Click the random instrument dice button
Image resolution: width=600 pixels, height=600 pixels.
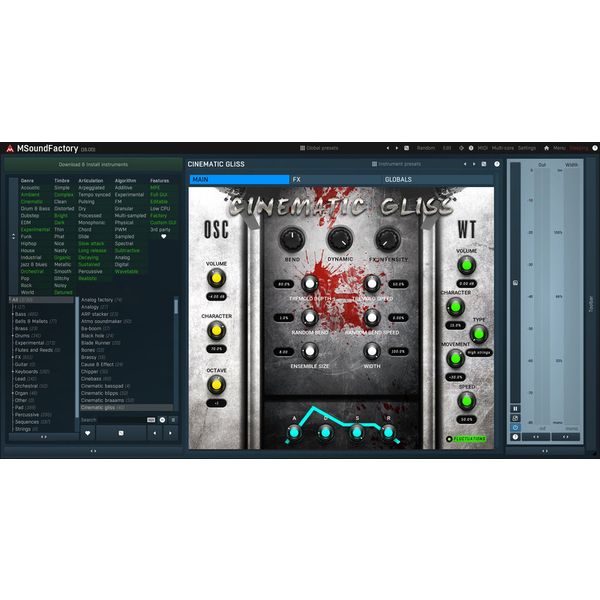coord(121,433)
